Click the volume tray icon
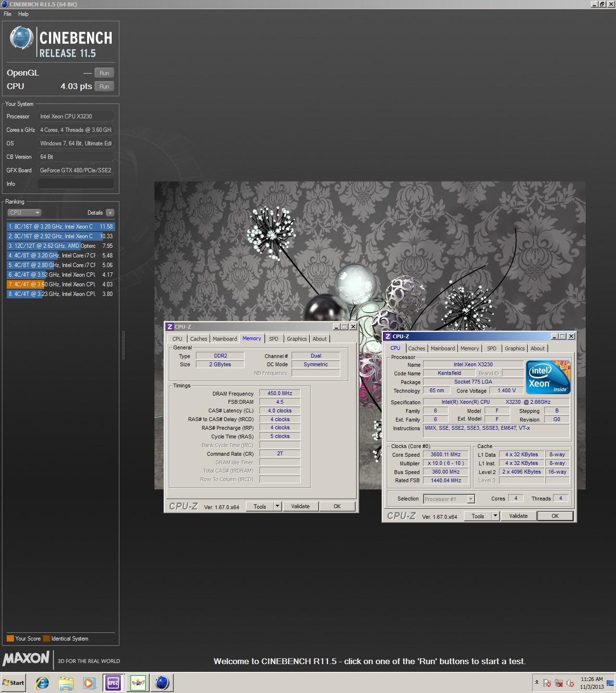Viewport: 616px width, 693px height. tap(570, 683)
